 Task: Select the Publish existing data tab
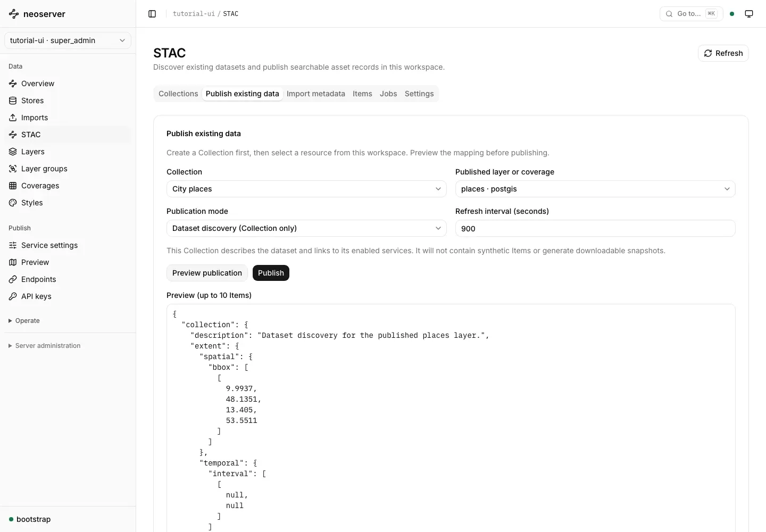[x=243, y=94]
